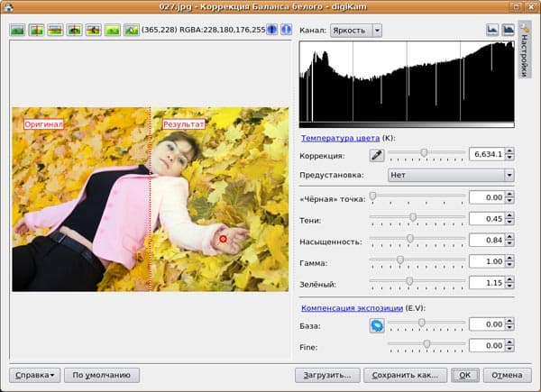Image resolution: width=541 pixels, height=392 pixels.
Task: Click the red sample marker on hand
Action: pos(223,239)
